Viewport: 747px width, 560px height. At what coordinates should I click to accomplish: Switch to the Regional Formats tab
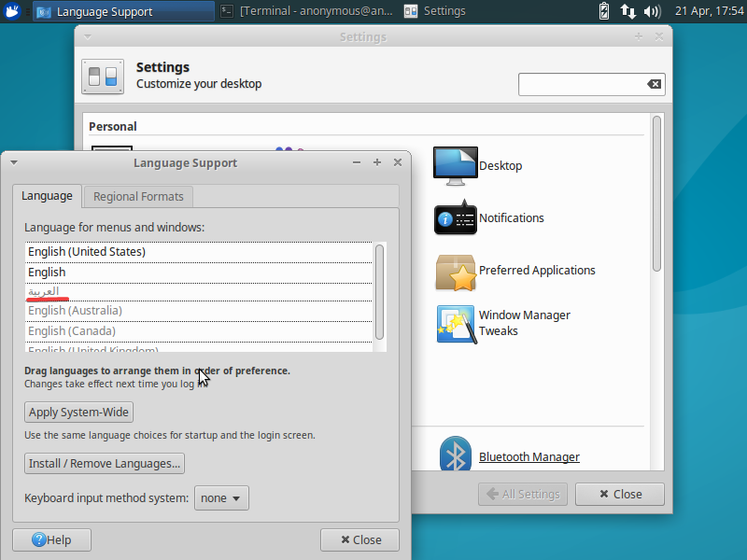pos(139,196)
